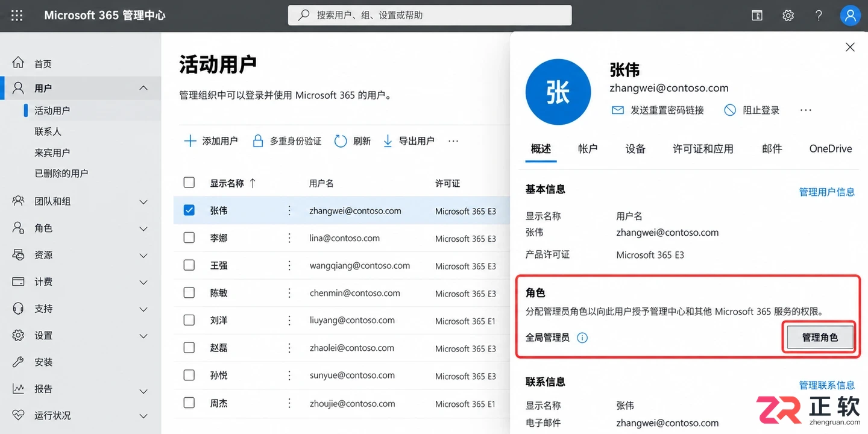This screenshot has height=434, width=868.
Task: Click the Settings (设置) sidebar gear icon
Action: click(x=18, y=335)
